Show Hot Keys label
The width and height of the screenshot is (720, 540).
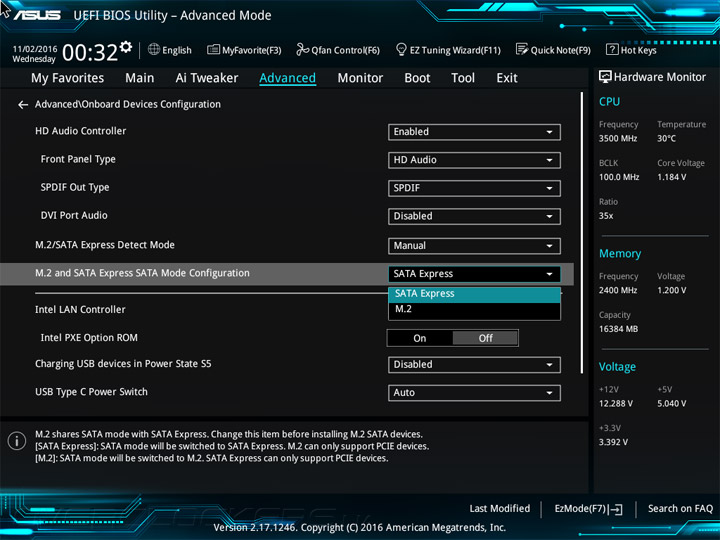(638, 50)
